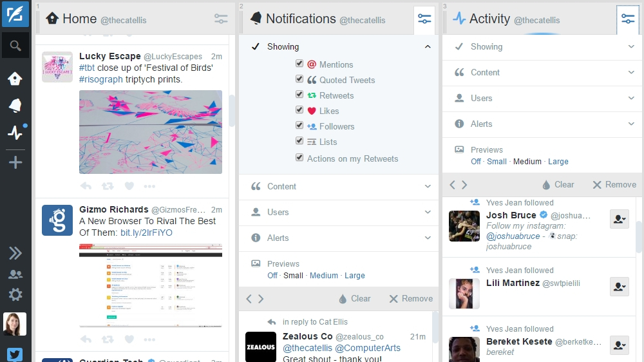Image resolution: width=644 pixels, height=362 pixels.
Task: Set Activity previews to Small
Action: pyautogui.click(x=497, y=162)
